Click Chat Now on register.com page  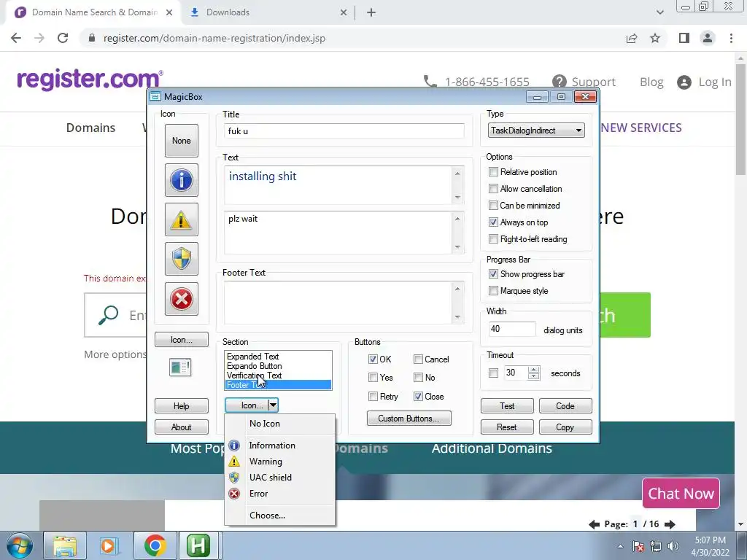point(681,494)
